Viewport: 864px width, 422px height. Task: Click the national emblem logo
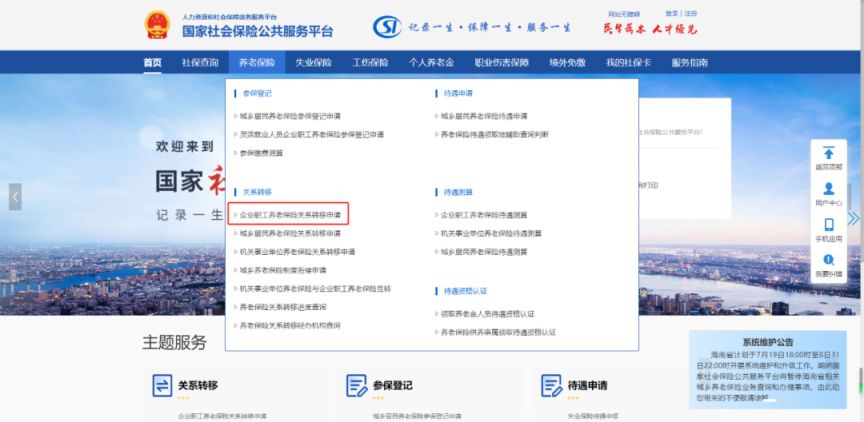(x=158, y=25)
